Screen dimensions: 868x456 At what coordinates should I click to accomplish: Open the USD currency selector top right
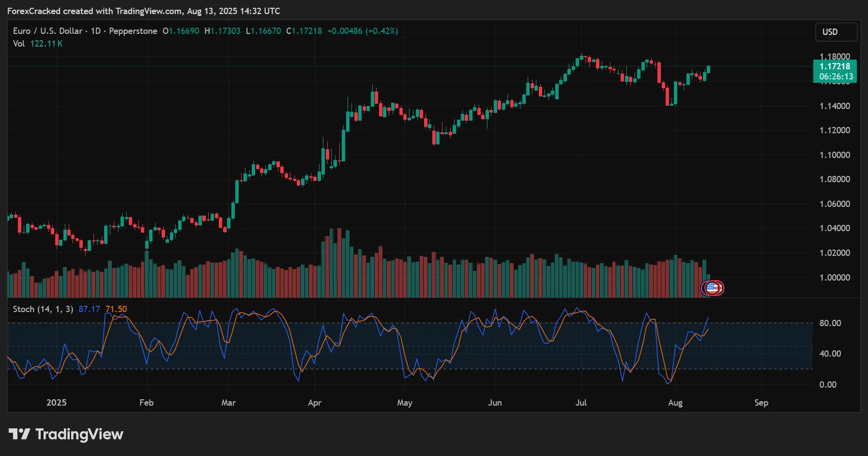(x=836, y=32)
